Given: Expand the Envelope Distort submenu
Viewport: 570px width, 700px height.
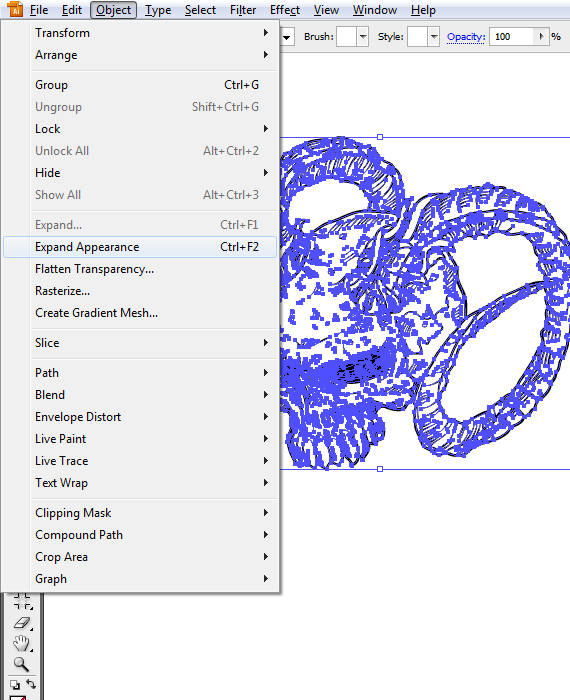Looking at the screenshot, I should (140, 417).
